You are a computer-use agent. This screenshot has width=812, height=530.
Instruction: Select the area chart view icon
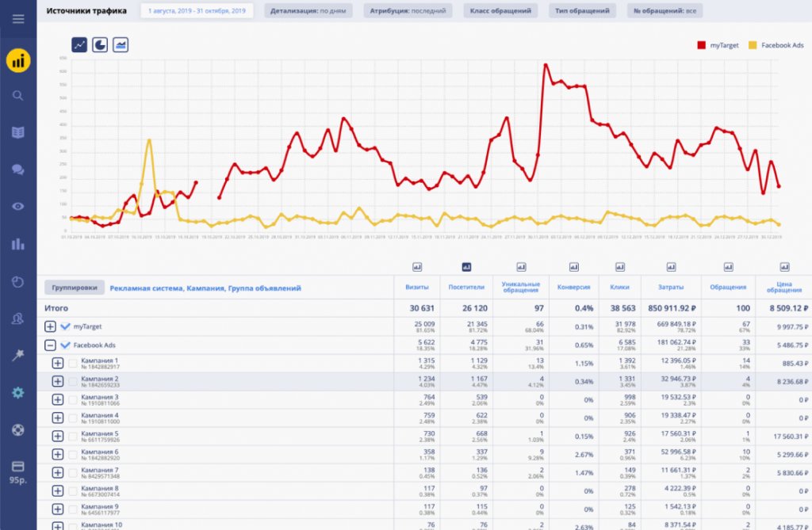pyautogui.click(x=121, y=45)
